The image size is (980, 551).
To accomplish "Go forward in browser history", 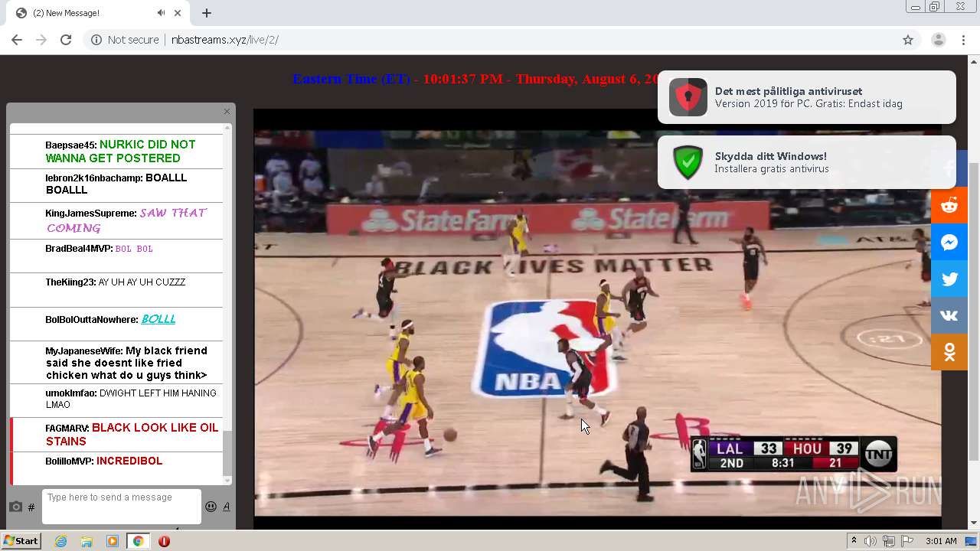I will pyautogui.click(x=41, y=40).
